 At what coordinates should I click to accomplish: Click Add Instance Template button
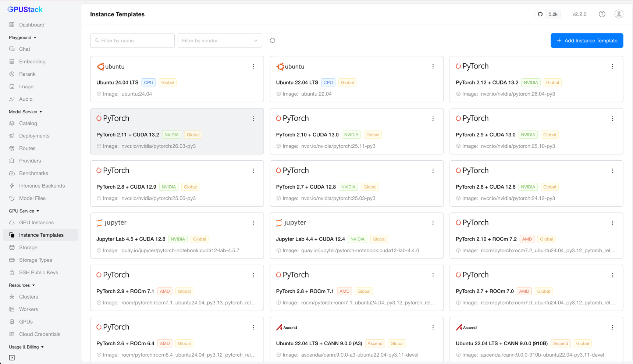click(x=587, y=40)
